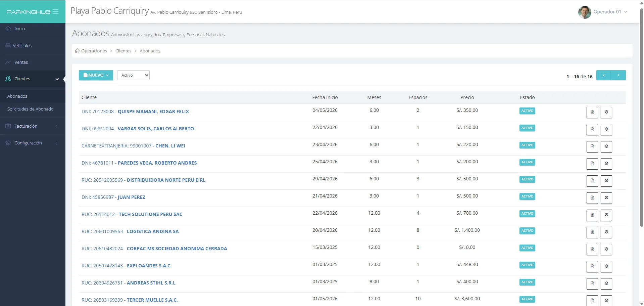This screenshot has width=644, height=306.
Task: Toggle the sidebar with the hamburger menu icon
Action: tap(56, 12)
